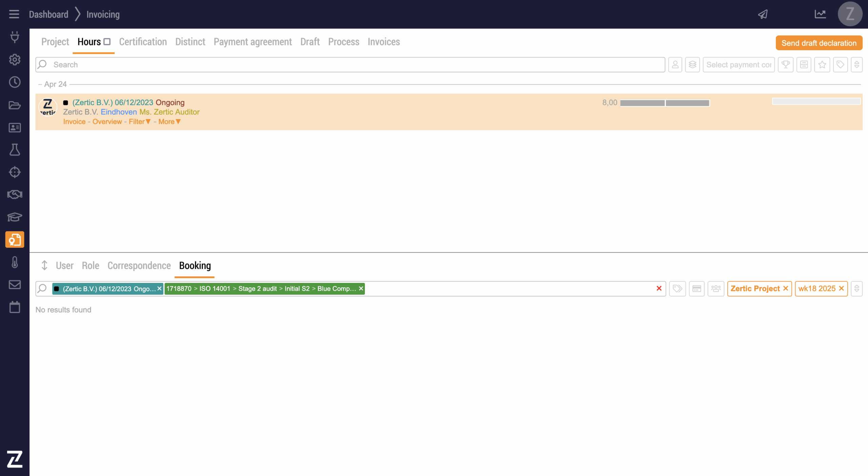Open the Select payment condition combo box
Image resolution: width=868 pixels, height=476 pixels.
click(738, 64)
